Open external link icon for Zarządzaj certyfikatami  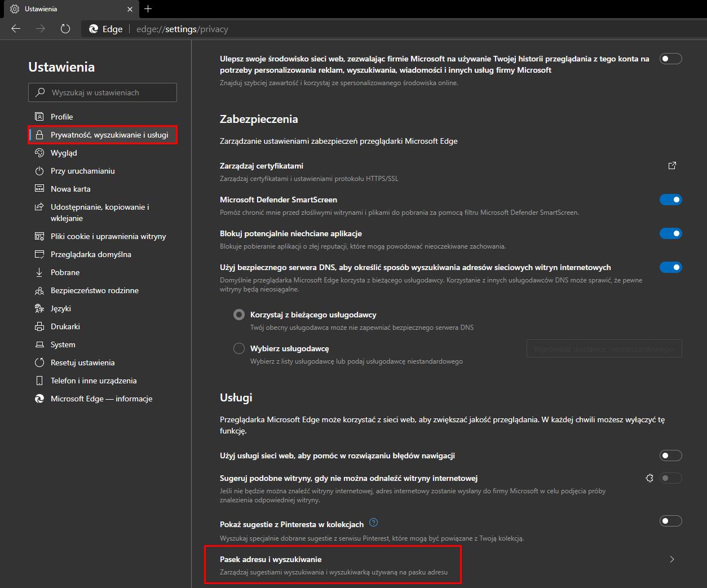pos(672,166)
